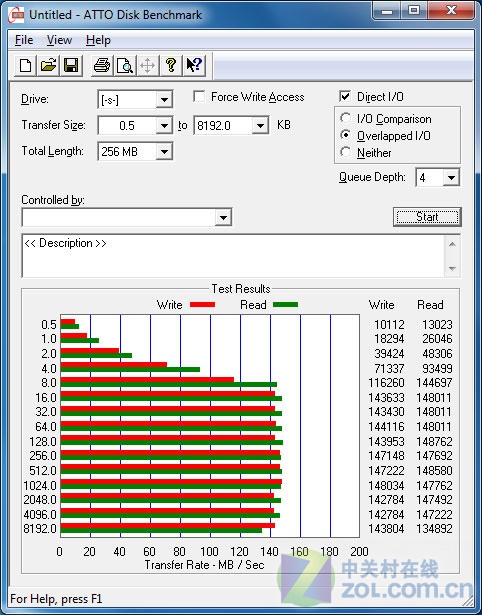This screenshot has width=482, height=615.
Task: Open the File menu
Action: click(24, 40)
